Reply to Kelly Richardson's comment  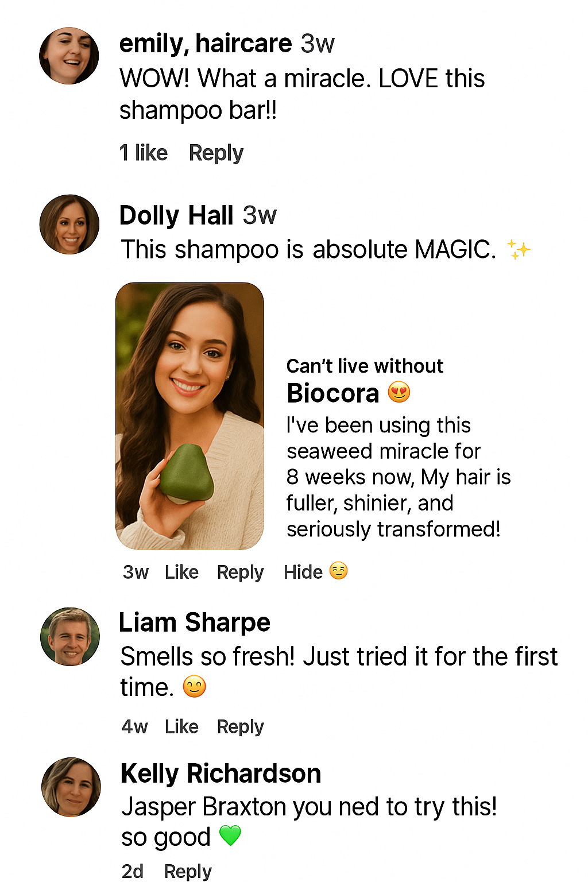[x=188, y=871]
